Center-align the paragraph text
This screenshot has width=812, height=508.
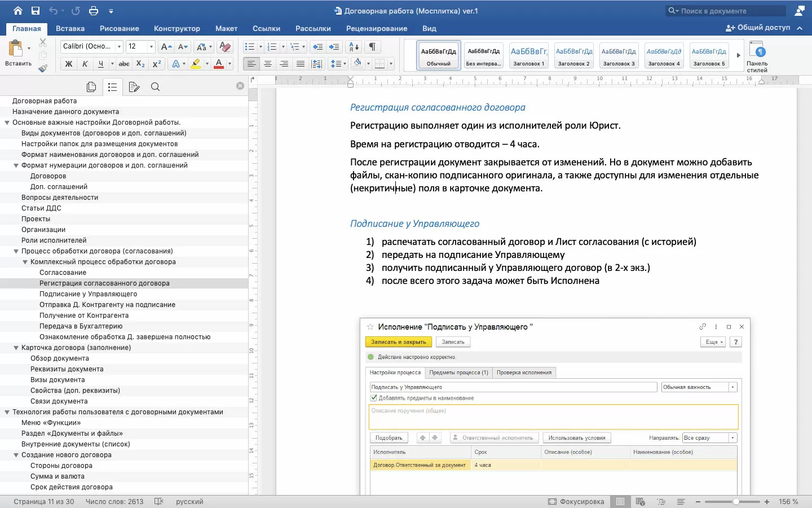click(x=268, y=64)
